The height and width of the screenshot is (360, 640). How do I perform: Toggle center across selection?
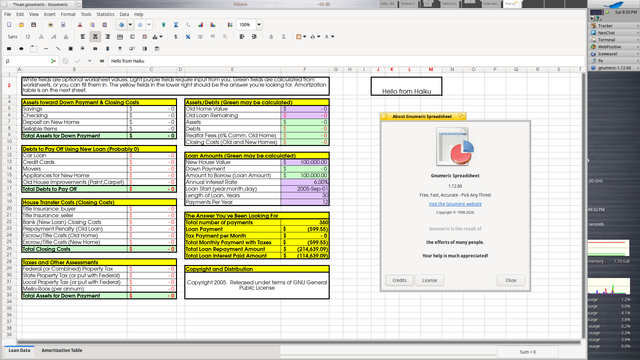pyautogui.click(x=120, y=37)
